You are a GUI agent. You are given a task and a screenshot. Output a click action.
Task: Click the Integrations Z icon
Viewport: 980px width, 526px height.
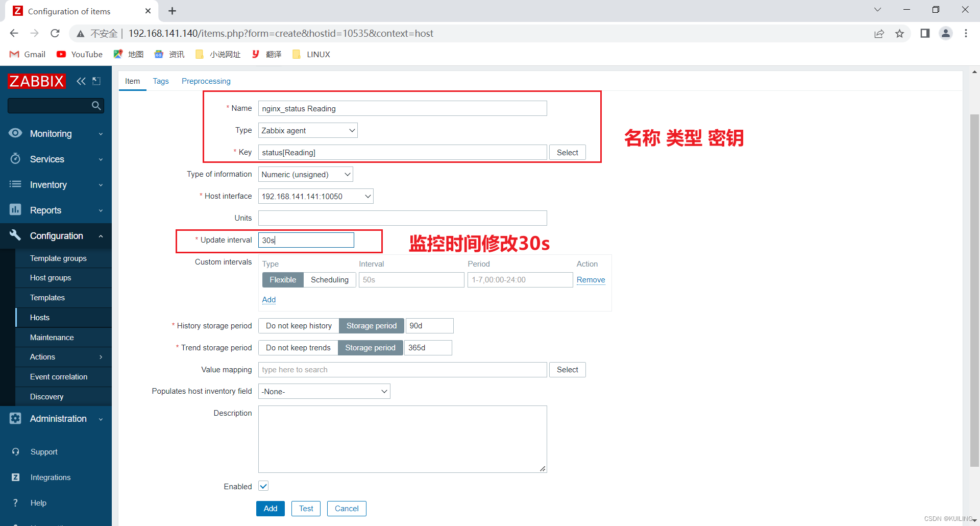(x=16, y=477)
